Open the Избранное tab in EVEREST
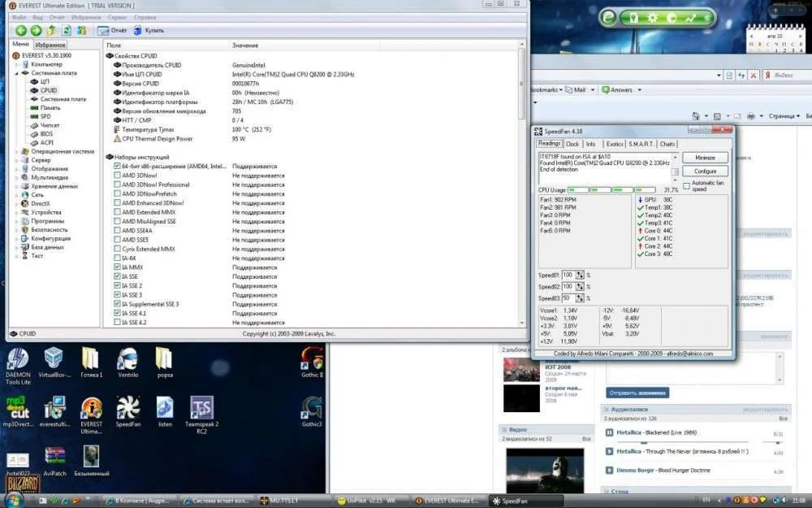This screenshot has width=812, height=508. [x=50, y=44]
